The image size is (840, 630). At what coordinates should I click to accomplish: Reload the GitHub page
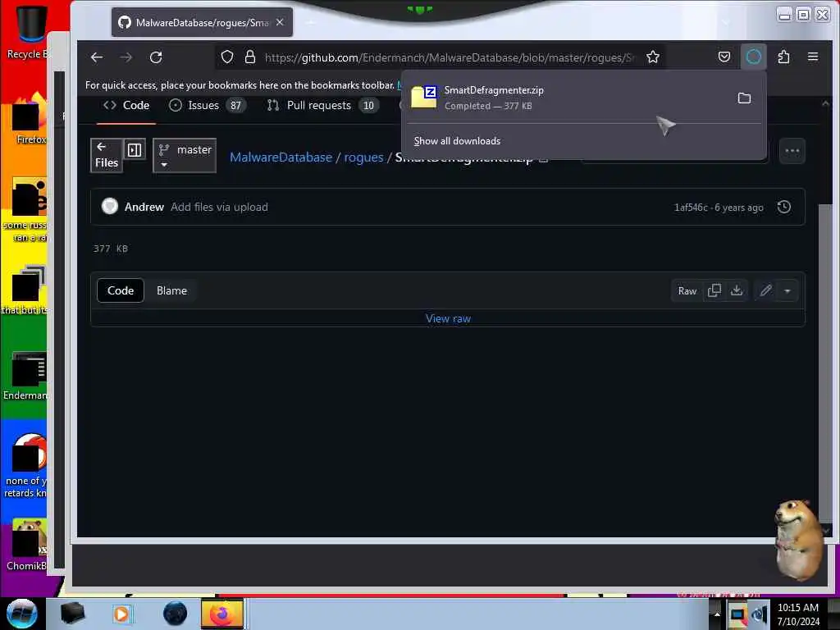(156, 57)
